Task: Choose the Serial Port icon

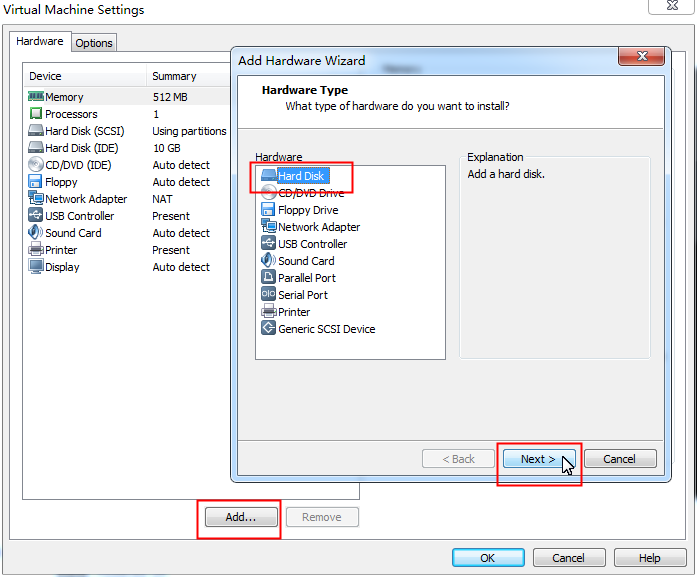Action: [268, 295]
